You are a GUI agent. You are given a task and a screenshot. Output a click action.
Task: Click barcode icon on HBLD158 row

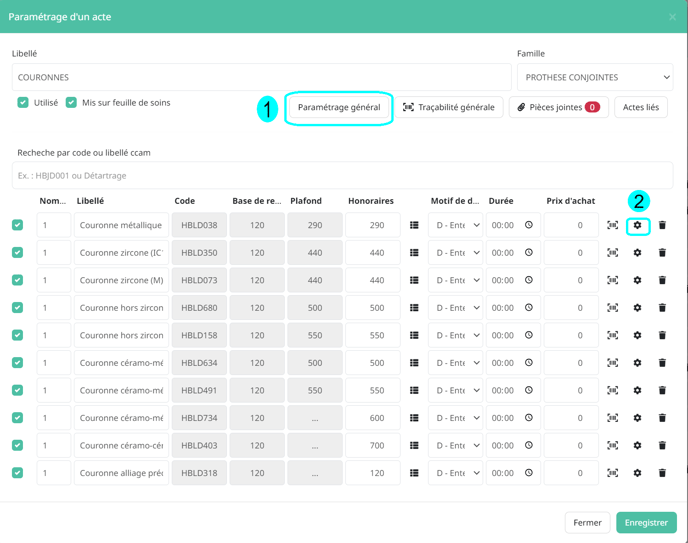[x=613, y=335]
